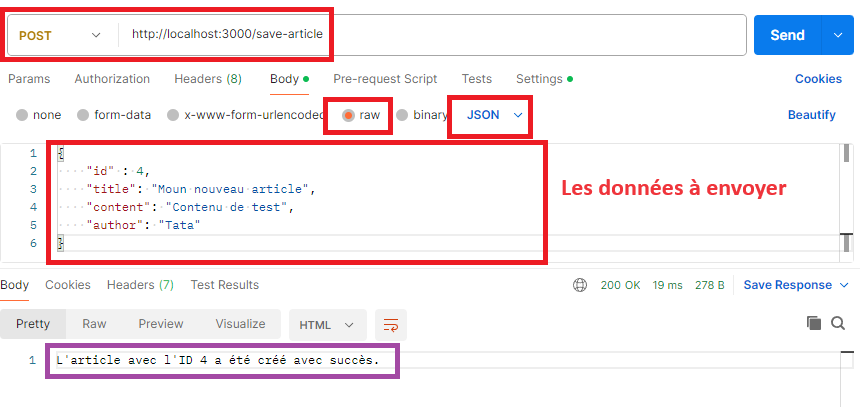Choose the binary body radio option
This screenshot has width=860, height=407.
[x=402, y=115]
